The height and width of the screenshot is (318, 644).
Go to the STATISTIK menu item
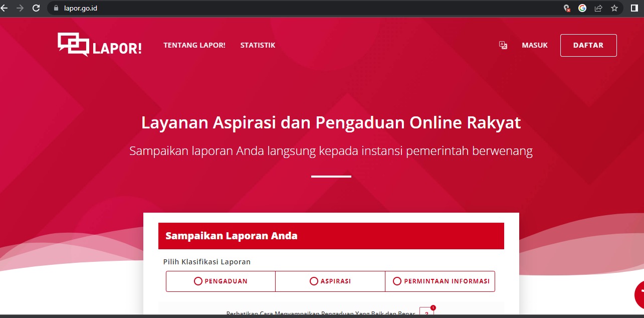point(258,45)
